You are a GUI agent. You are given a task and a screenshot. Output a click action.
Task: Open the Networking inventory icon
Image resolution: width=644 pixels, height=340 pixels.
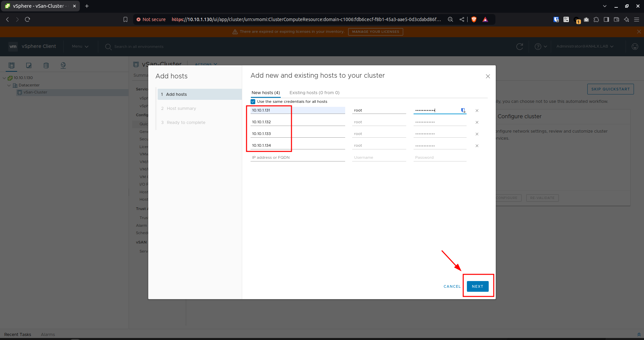(x=63, y=65)
